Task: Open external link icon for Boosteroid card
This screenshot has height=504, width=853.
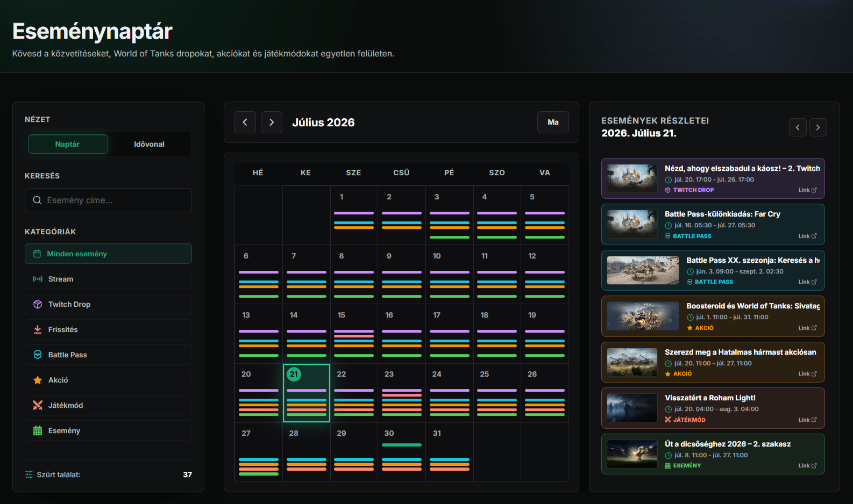Action: point(814,328)
